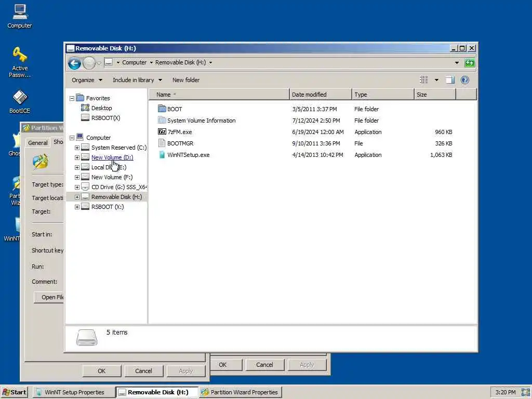Select the WinNTSetup.exe file name
The height and width of the screenshot is (399, 532).
188,155
